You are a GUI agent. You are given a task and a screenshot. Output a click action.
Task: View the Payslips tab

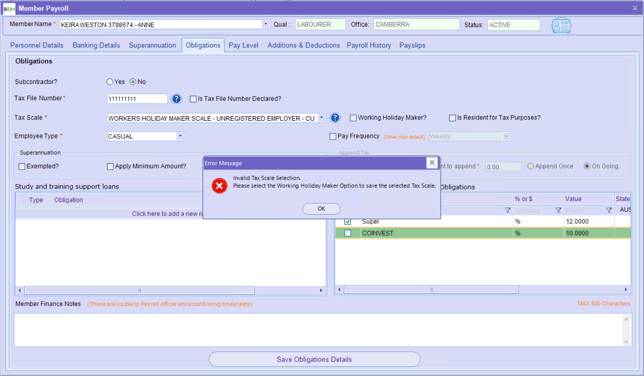(x=412, y=45)
